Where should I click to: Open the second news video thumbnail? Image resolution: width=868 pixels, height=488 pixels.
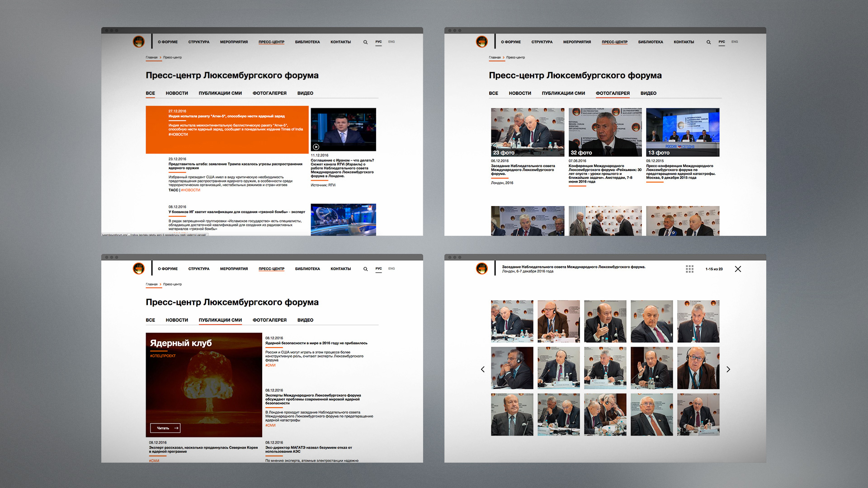pyautogui.click(x=343, y=220)
